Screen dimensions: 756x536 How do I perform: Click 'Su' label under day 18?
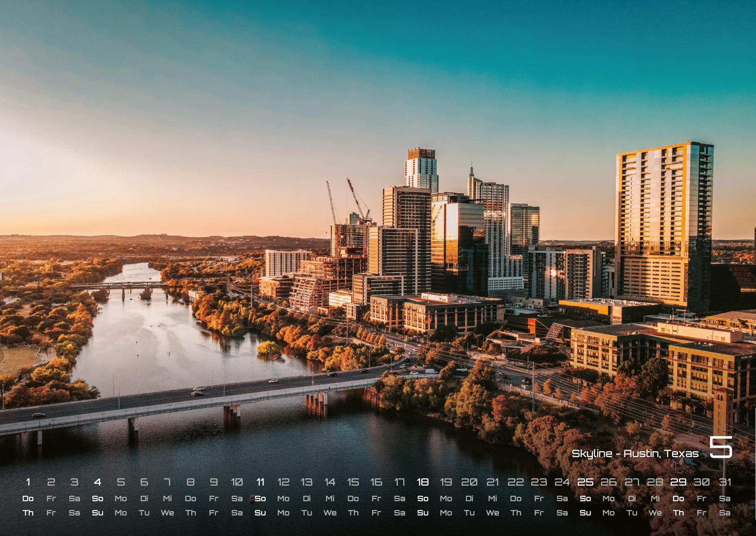pos(423,513)
